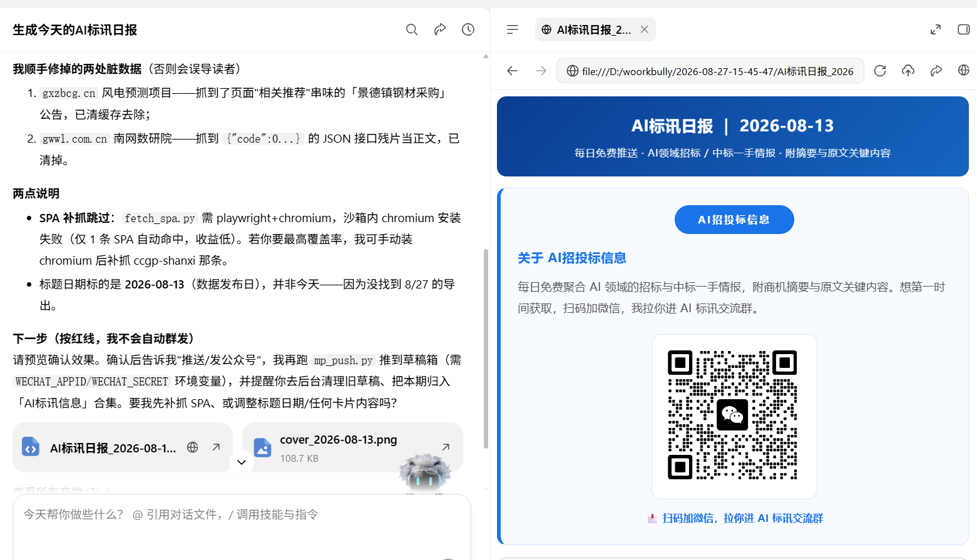Screen dimensions: 977x560
Task: Click the cloud upload icon
Action: point(908,71)
